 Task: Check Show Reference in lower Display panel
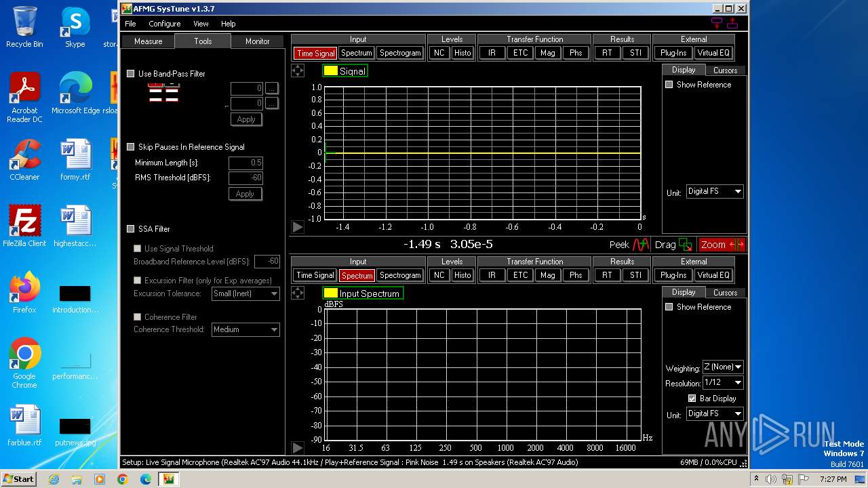[669, 307]
